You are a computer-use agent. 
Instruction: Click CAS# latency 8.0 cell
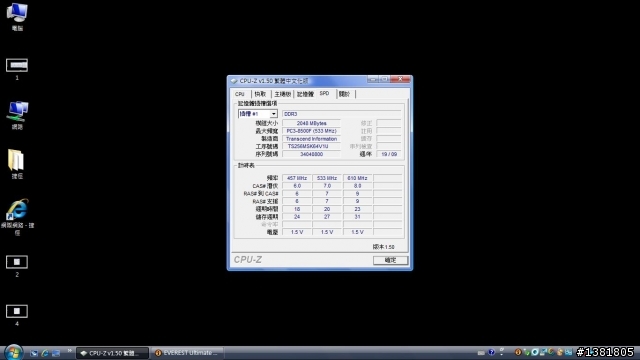357,186
